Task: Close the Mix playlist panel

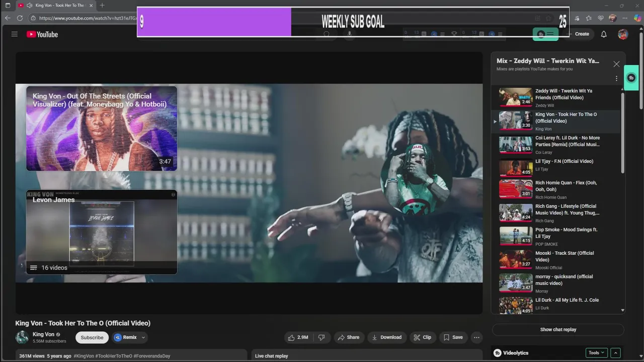Action: pos(616,64)
